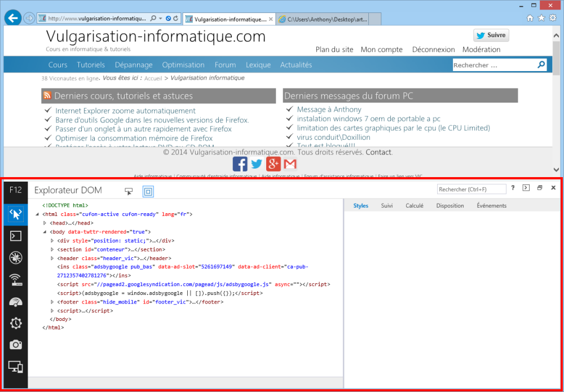The height and width of the screenshot is (392, 564).
Task: Click the Déconnexion link
Action: click(x=433, y=50)
